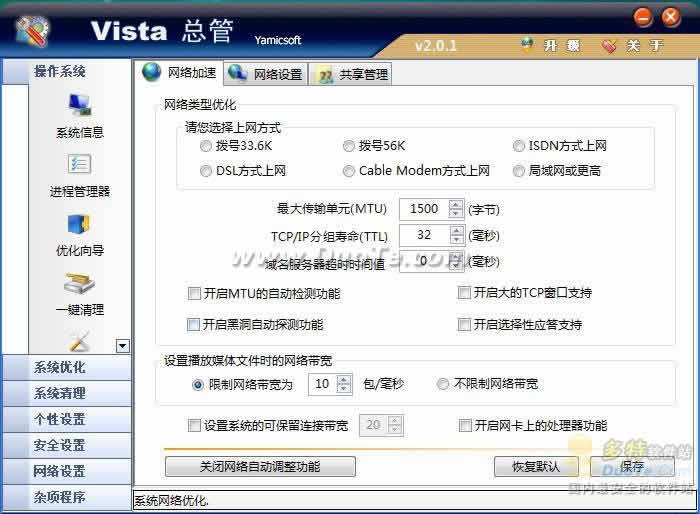This screenshot has height=514, width=700.
Task: Check 开启网卡上的处理器功能 option
Action: pos(465,426)
